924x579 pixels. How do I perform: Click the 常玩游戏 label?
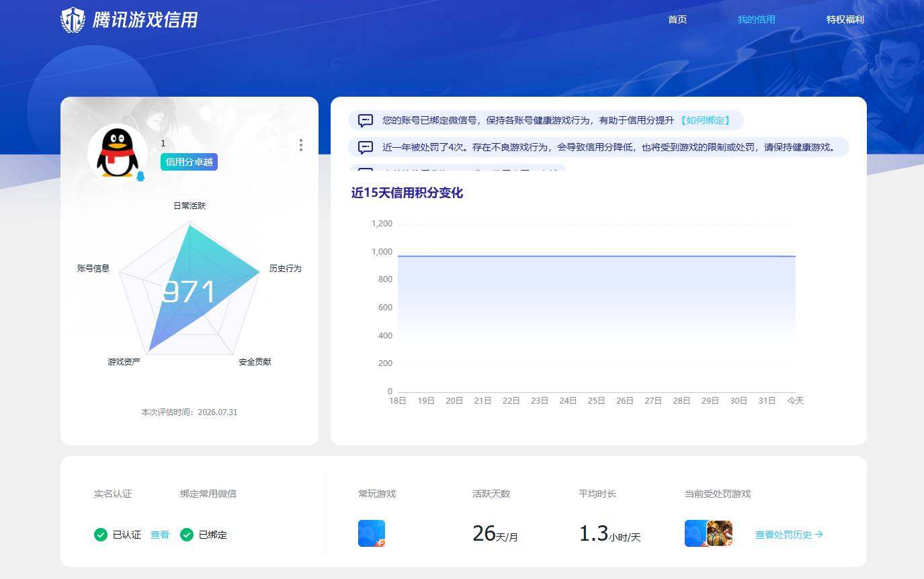click(x=377, y=494)
